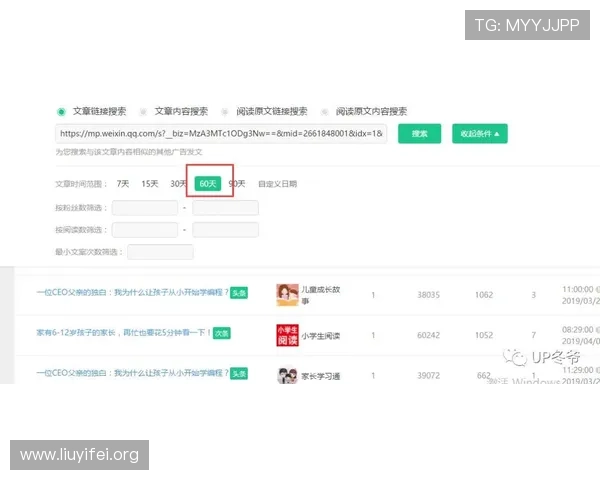Choose the 90天 time range
Image resolution: width=600 pixels, height=480 pixels.
pyautogui.click(x=237, y=184)
